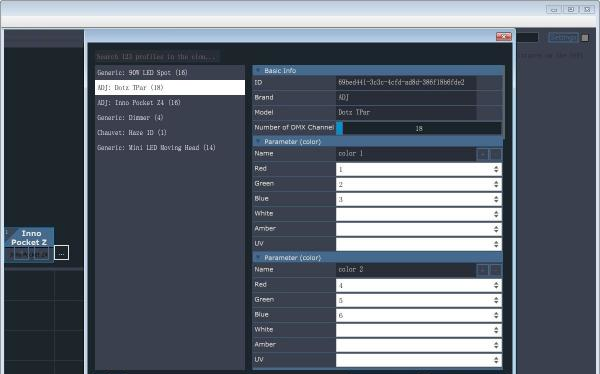Remove parameter using color 2 minus button
The height and width of the screenshot is (374, 600).
pyautogui.click(x=496, y=270)
